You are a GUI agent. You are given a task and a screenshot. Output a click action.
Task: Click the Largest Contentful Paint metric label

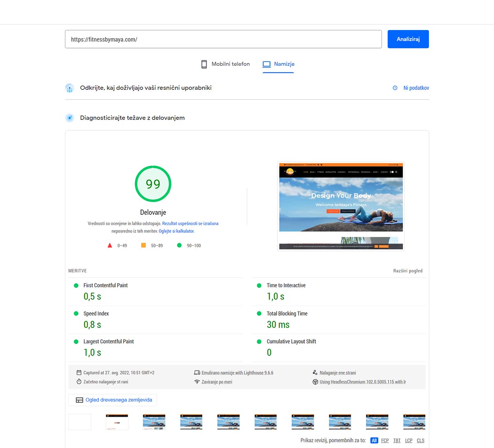coord(109,341)
